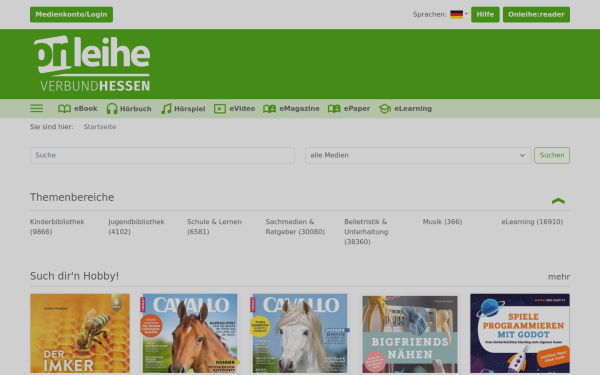This screenshot has height=375, width=600.
Task: Click the Themenbereiche heading text
Action: pos(72,197)
